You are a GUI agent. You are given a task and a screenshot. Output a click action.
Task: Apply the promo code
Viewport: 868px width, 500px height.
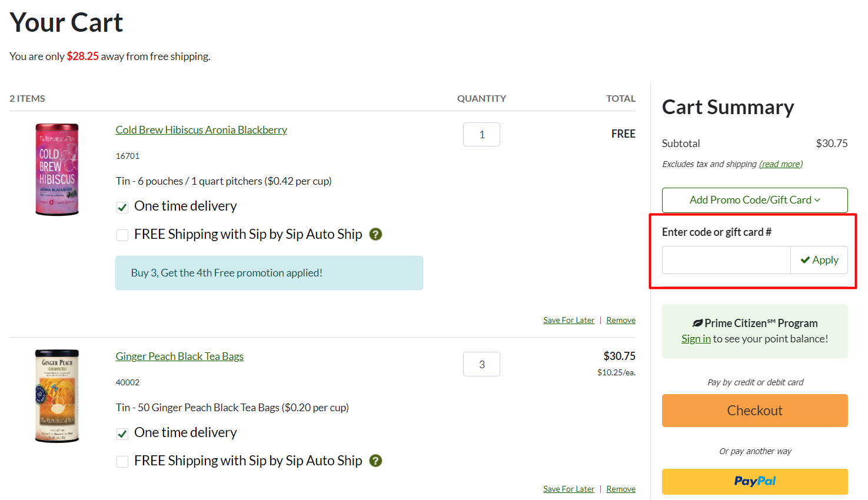point(819,260)
